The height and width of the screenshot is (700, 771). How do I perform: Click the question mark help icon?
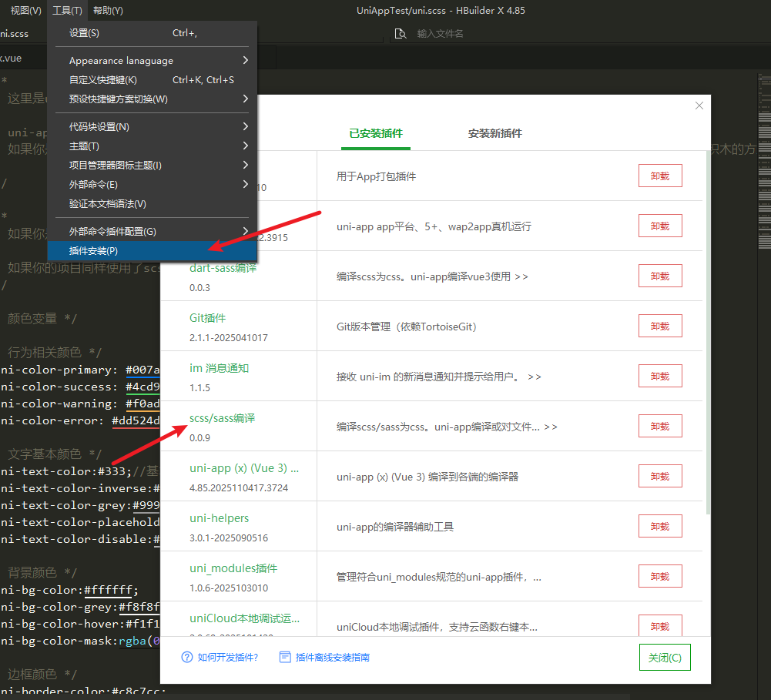coord(187,657)
